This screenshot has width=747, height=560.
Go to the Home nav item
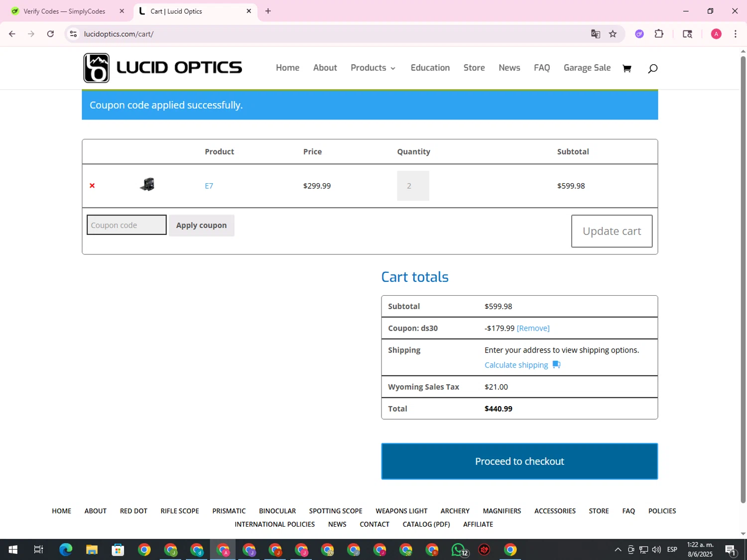coord(288,68)
